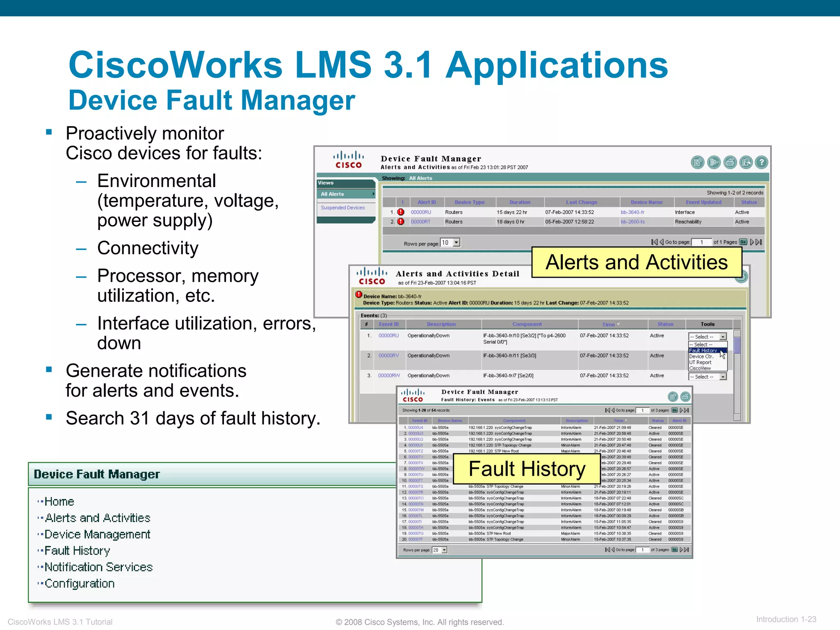The image size is (840, 630).
Task: Click 'Showing 1-2 of 2 records' text
Action: (735, 193)
